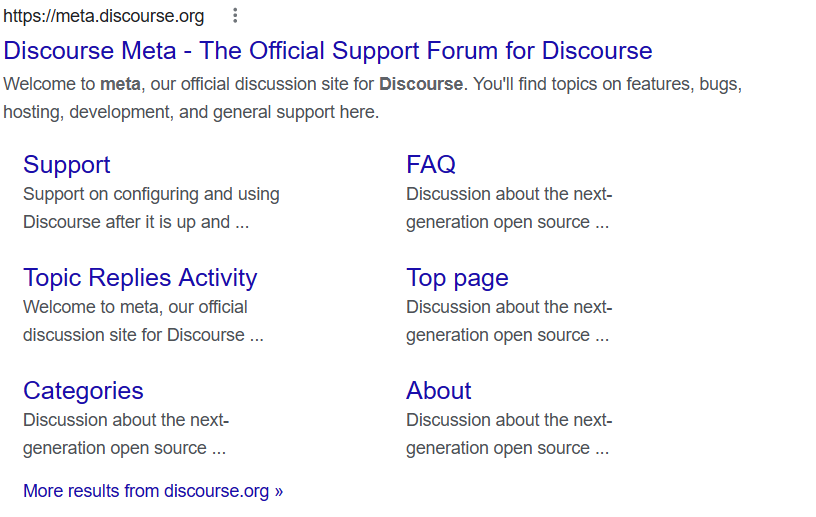Click the snippet text under Support
816x517 pixels.
(151, 208)
